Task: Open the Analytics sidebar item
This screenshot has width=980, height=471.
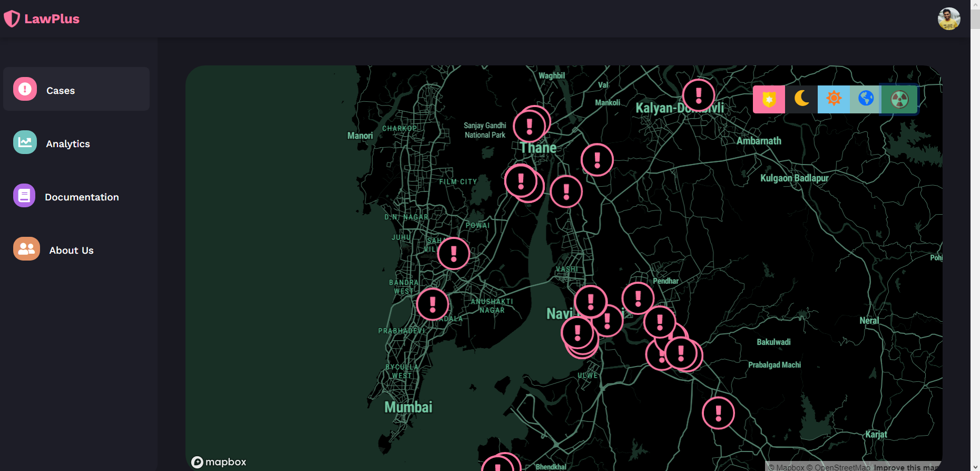Action: 76,142
